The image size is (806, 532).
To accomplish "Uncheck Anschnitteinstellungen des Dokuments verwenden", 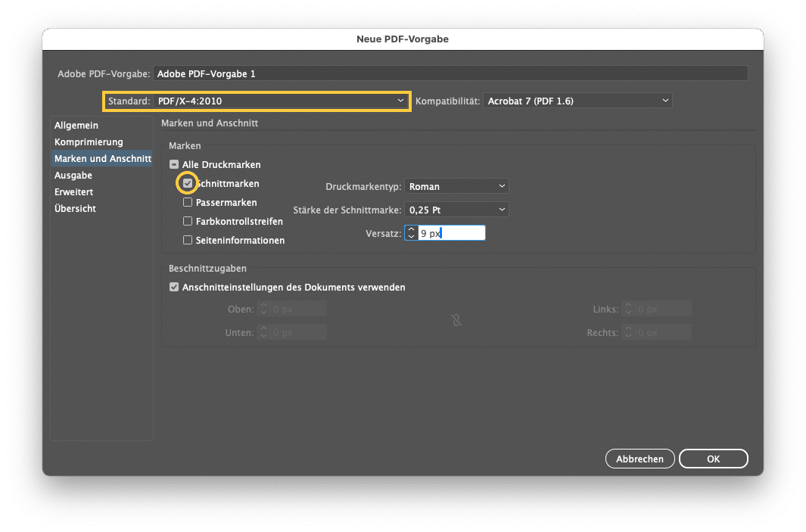I will pyautogui.click(x=174, y=288).
